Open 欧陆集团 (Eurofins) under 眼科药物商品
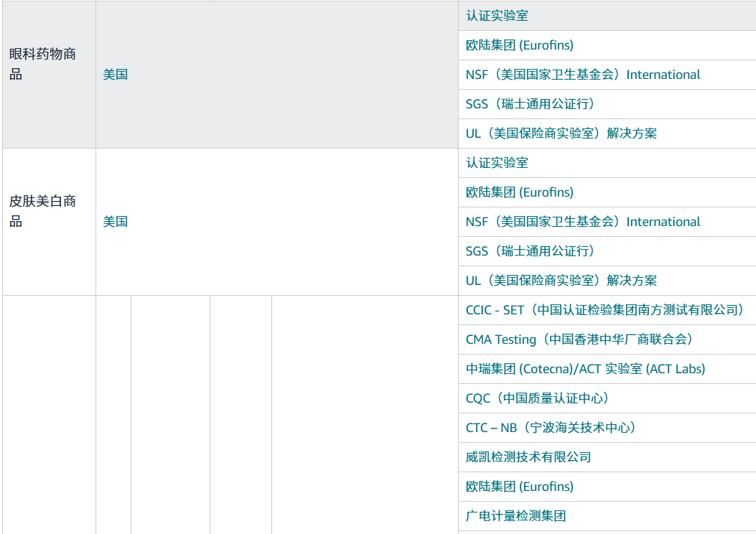Image resolution: width=756 pixels, height=534 pixels. coord(519,45)
